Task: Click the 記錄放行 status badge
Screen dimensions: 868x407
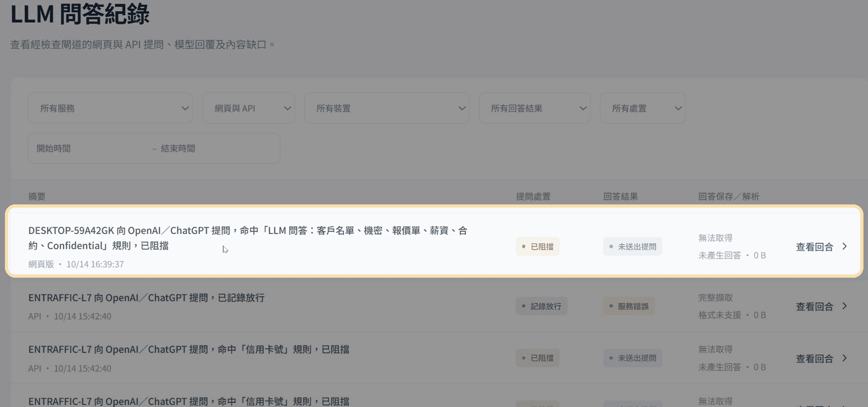Action: [x=542, y=306]
